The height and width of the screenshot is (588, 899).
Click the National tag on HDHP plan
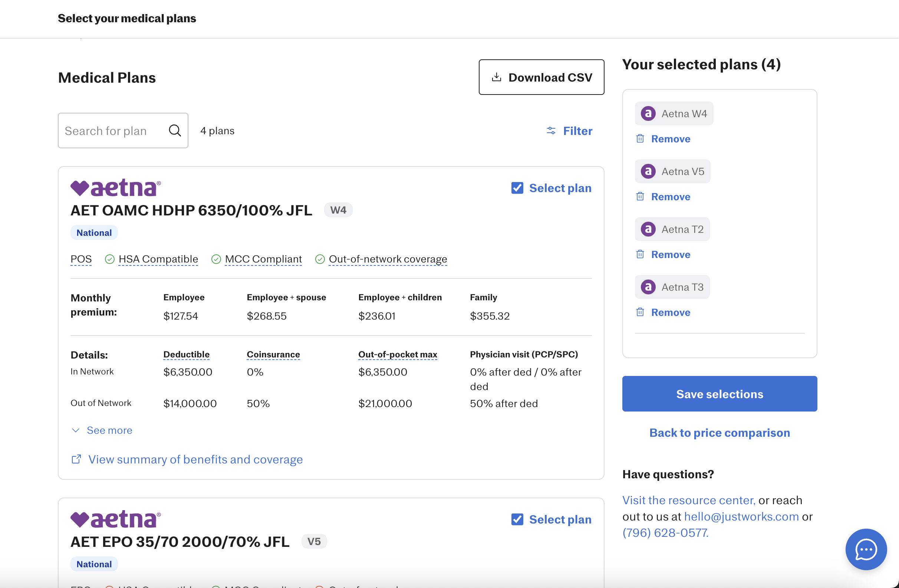(x=94, y=232)
